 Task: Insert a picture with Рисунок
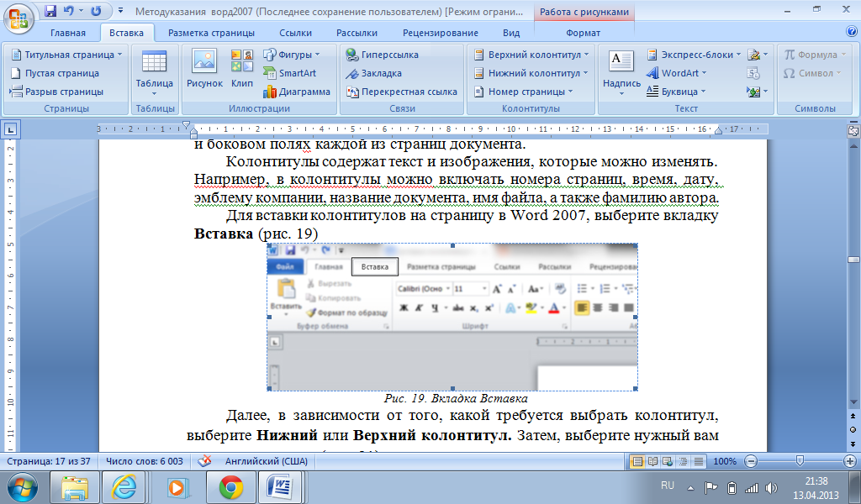click(x=204, y=69)
